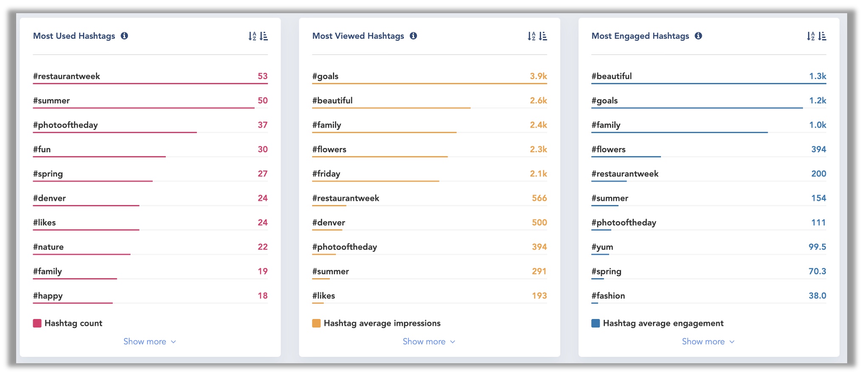Expand Show more under Most Used Hashtags

(150, 342)
